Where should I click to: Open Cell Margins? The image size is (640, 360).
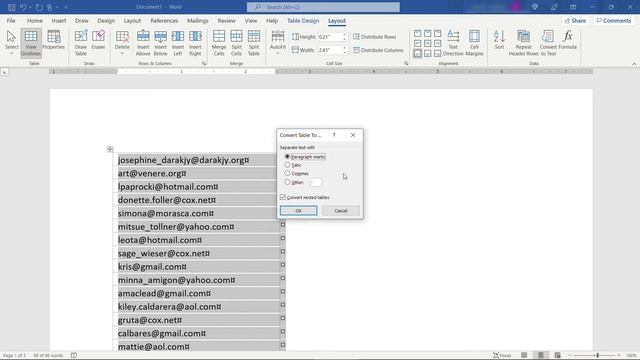pos(474,42)
